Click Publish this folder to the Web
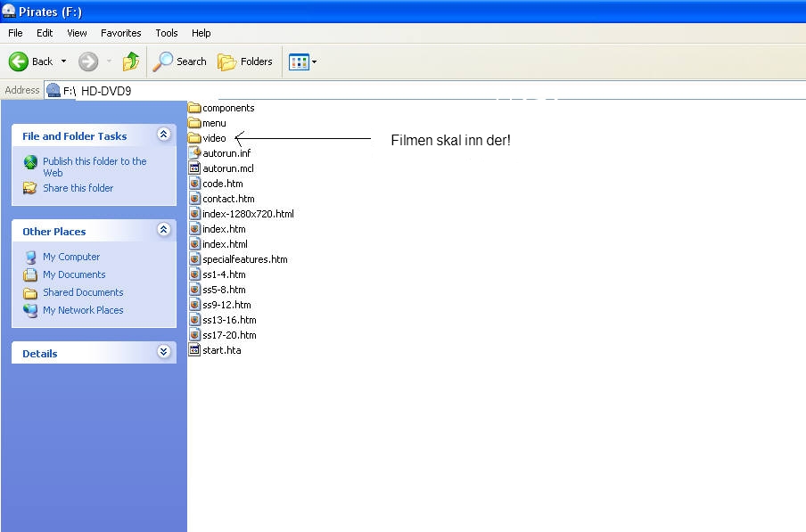The width and height of the screenshot is (806, 532). pos(95,167)
